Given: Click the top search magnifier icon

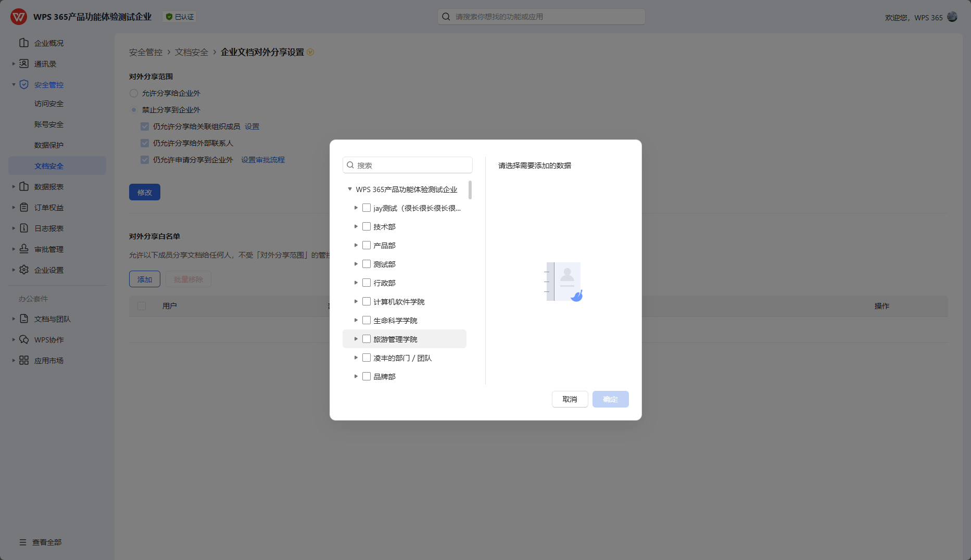Looking at the screenshot, I should point(446,17).
